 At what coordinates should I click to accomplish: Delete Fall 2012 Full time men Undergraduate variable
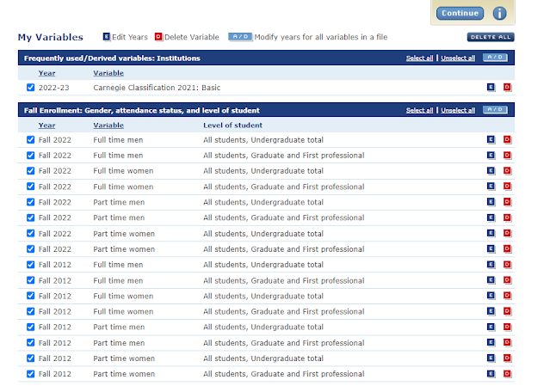[507, 265]
